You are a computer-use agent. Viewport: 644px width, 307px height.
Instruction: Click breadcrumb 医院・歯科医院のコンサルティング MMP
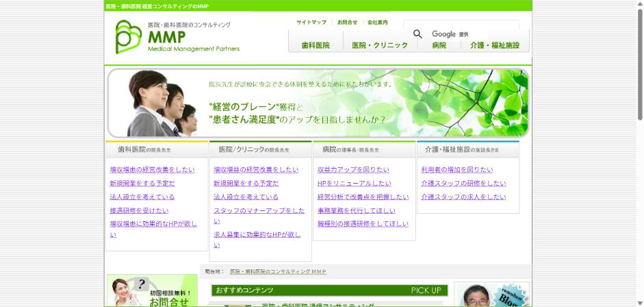[279, 271]
